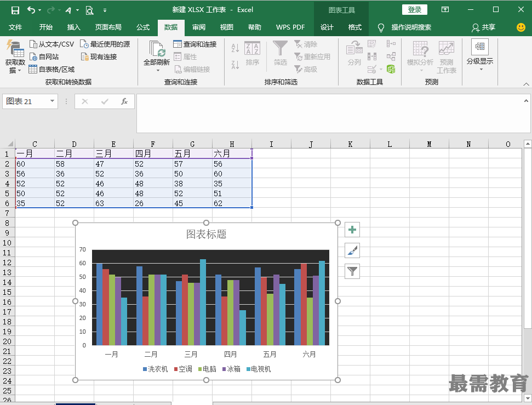Click the green Manage Data Model icon
The width and height of the screenshot is (532, 405).
(391, 69)
